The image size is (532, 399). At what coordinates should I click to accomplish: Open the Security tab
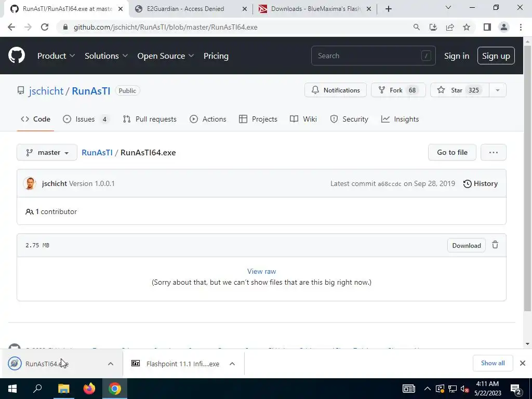tap(349, 119)
